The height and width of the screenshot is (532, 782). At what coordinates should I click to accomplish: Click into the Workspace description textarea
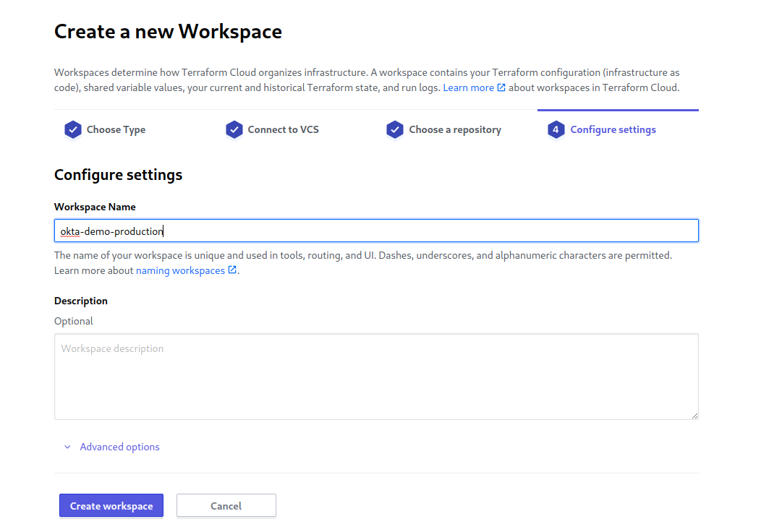click(376, 376)
